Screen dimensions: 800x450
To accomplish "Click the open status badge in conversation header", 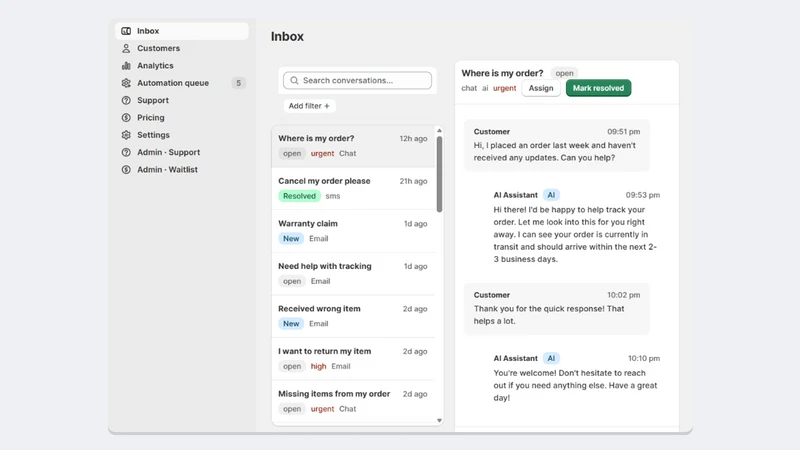I will tap(564, 73).
